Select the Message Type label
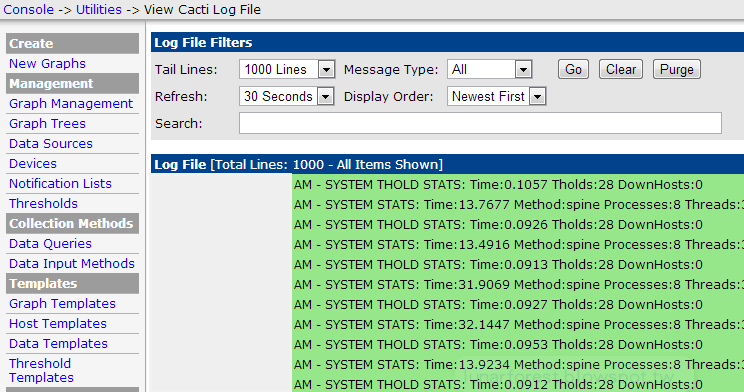Screen dimensions: 744x392 click(x=391, y=70)
